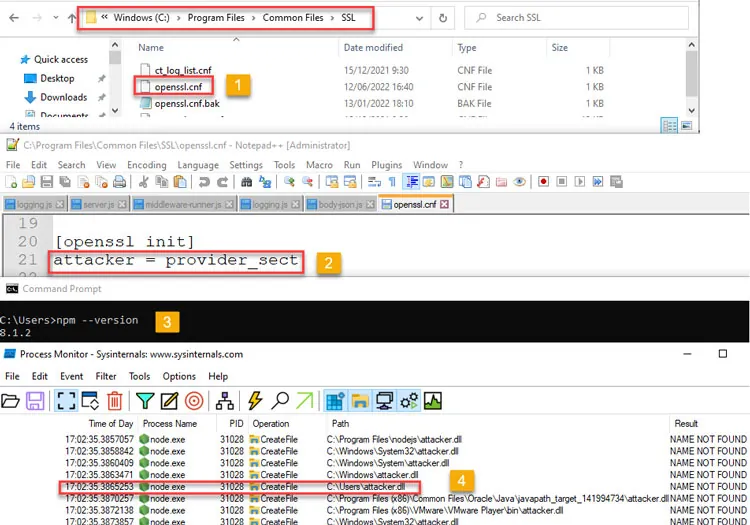
Task: Click the Save floppy icon in Notepad++ toolbar
Action: pyautogui.click(x=46, y=182)
